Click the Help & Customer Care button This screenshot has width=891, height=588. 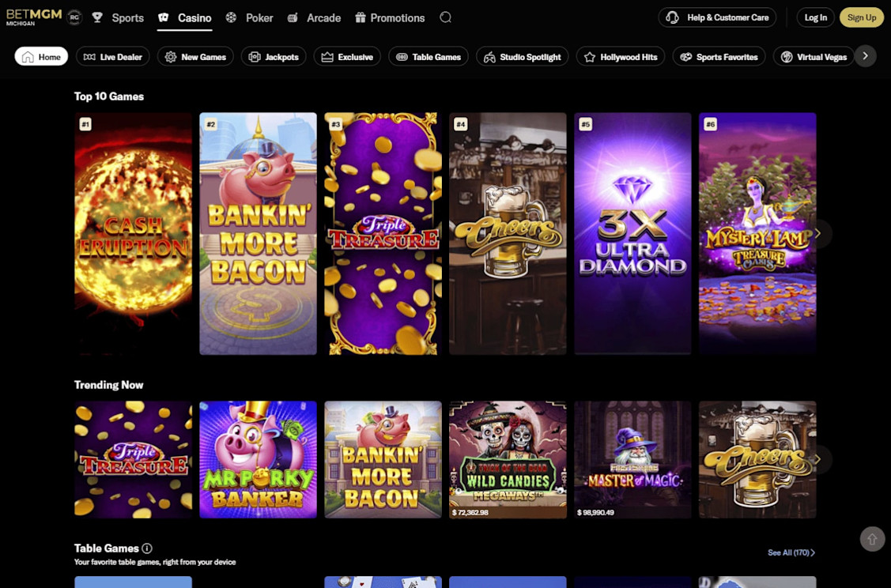point(717,17)
